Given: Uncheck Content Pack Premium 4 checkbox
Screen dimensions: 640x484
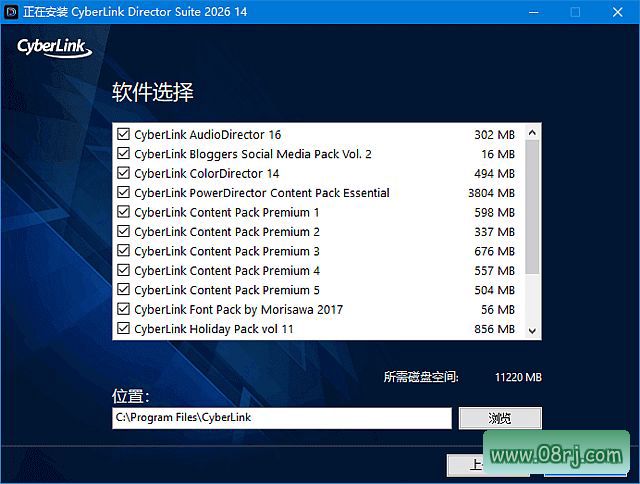Looking at the screenshot, I should tap(123, 270).
